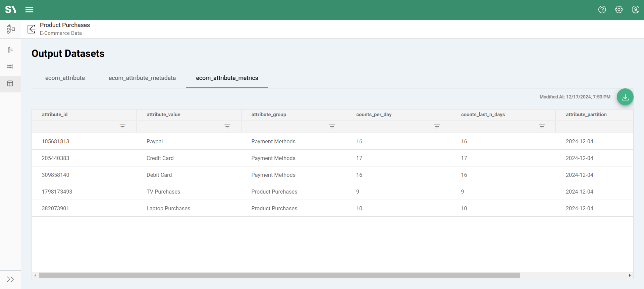Image resolution: width=644 pixels, height=289 pixels.
Task: Switch to the ecom_attribute tab
Action: (x=65, y=78)
